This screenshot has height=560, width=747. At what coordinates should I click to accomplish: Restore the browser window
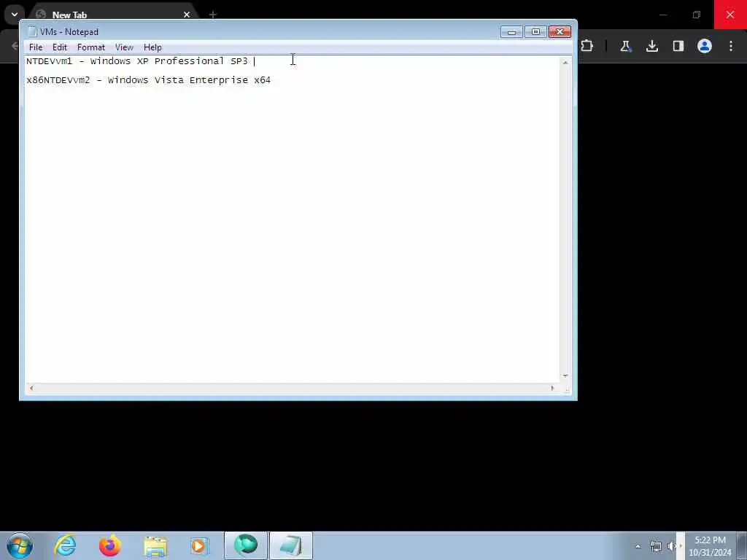(x=697, y=15)
